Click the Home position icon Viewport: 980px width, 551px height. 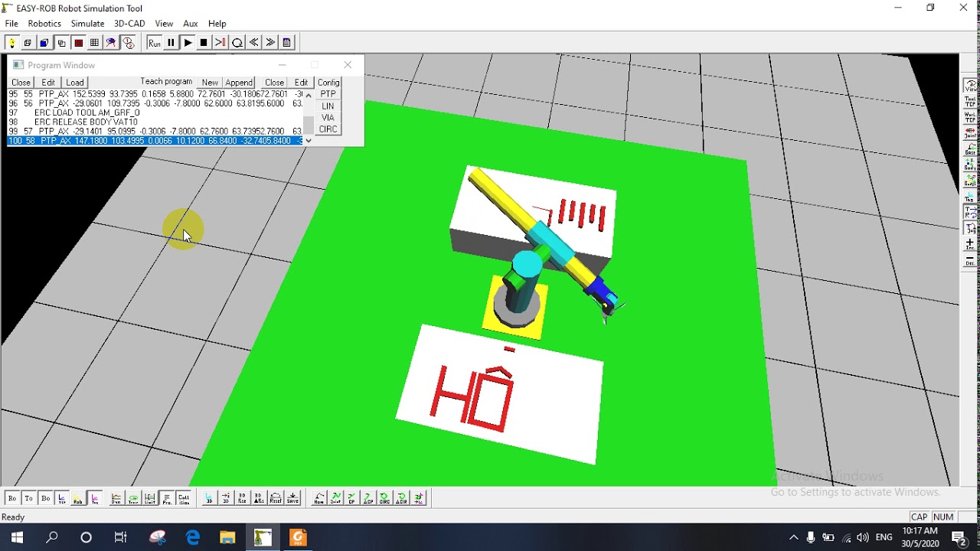[x=319, y=498]
